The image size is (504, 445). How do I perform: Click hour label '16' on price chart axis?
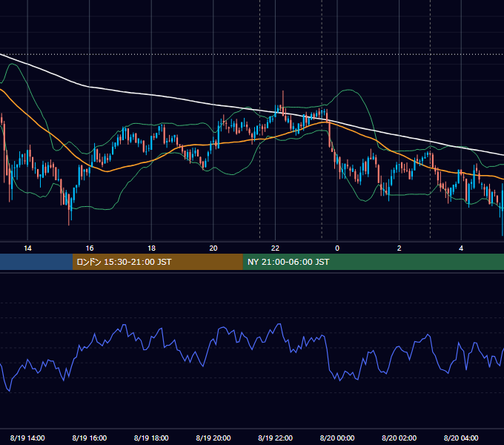(90, 248)
